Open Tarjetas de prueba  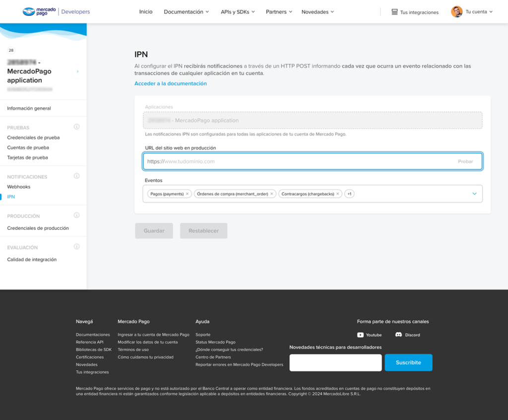28,157
